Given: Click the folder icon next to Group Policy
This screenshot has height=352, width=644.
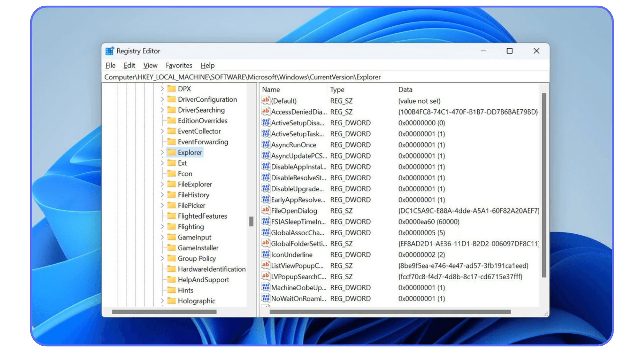Looking at the screenshot, I should [171, 258].
